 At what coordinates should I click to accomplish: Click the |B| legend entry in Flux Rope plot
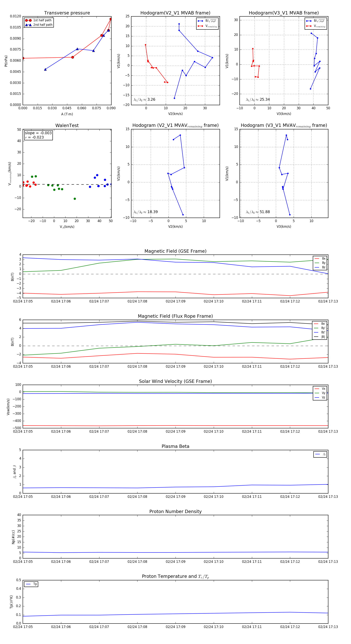click(x=320, y=337)
